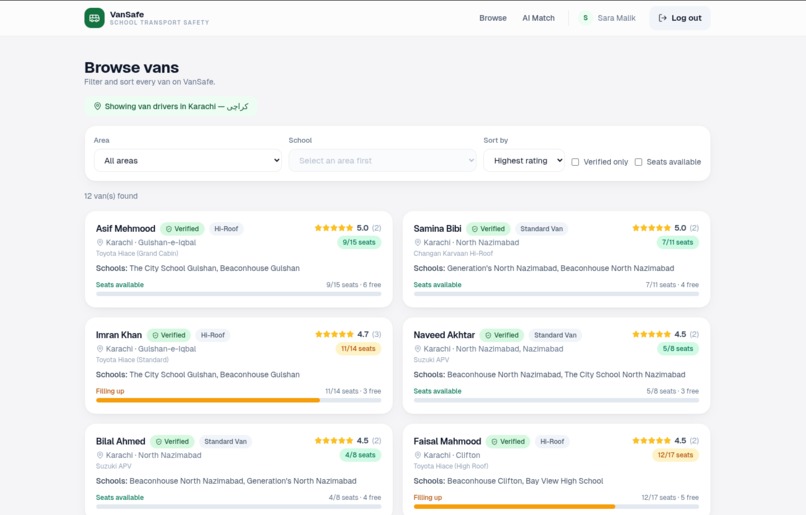Viewport: 806px width, 515px height.
Task: Click the location pin on Imran Khan's card
Action: click(x=100, y=348)
